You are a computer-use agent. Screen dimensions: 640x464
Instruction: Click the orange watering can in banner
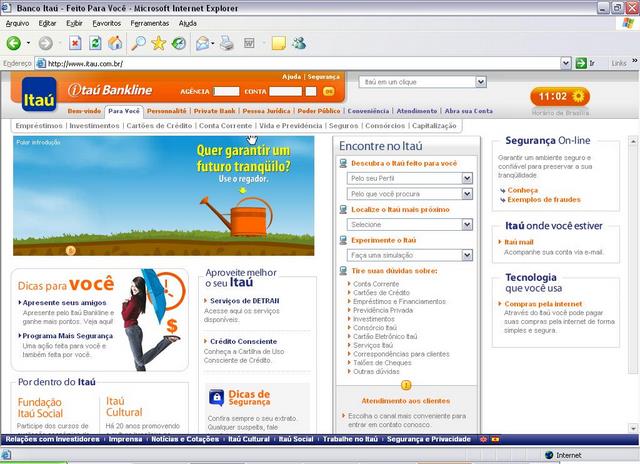point(238,217)
